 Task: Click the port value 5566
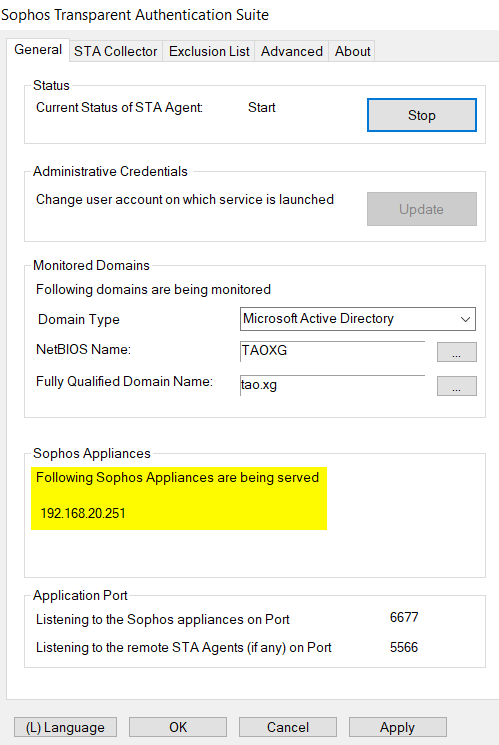[404, 647]
